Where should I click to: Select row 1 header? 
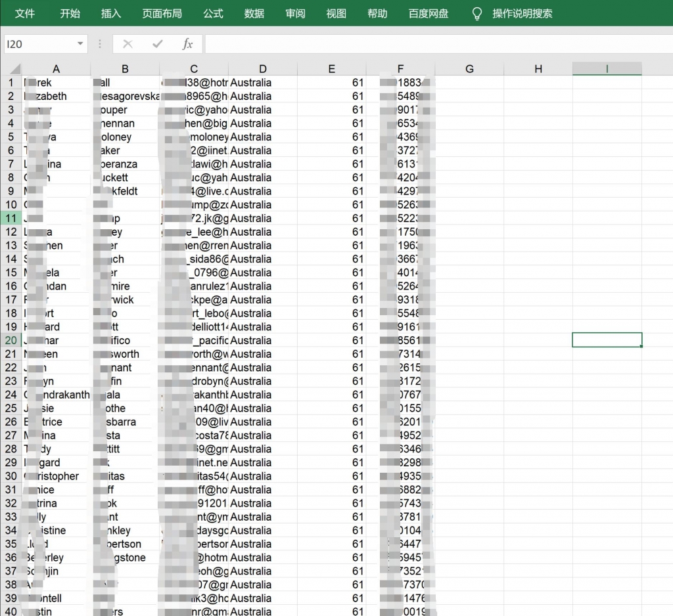tap(11, 82)
